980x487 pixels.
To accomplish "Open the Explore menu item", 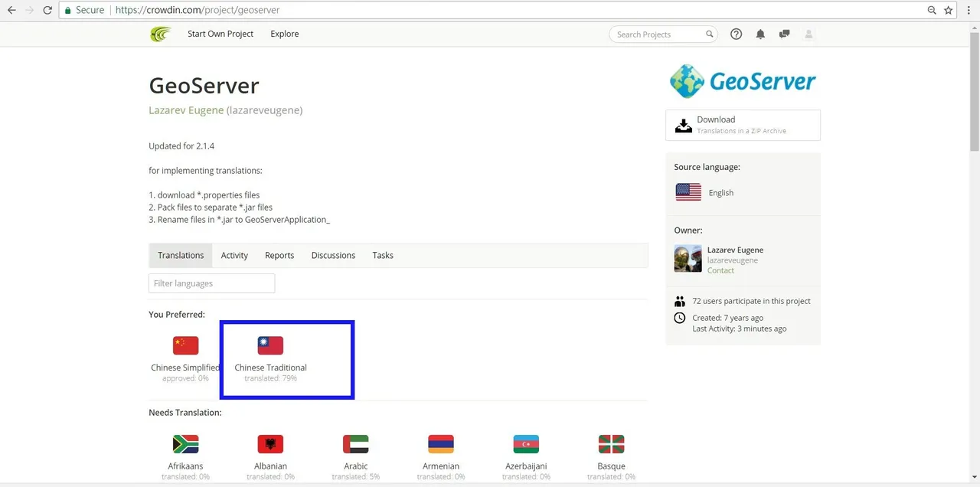I will click(285, 34).
